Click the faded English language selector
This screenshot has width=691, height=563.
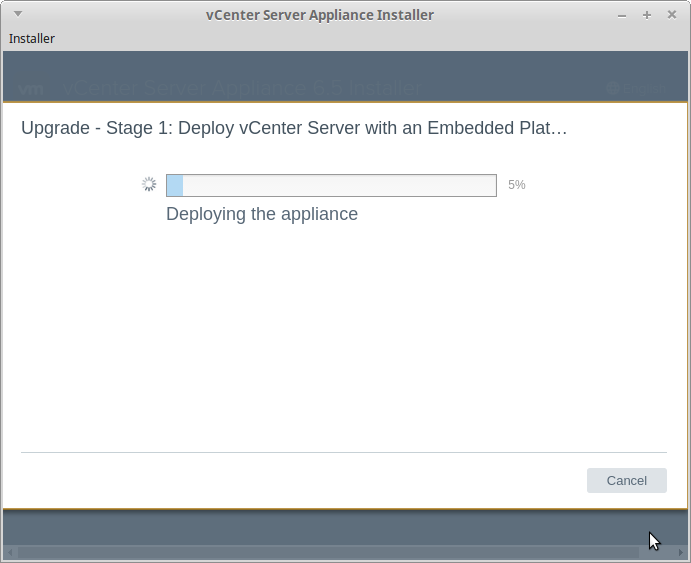pyautogui.click(x=636, y=89)
